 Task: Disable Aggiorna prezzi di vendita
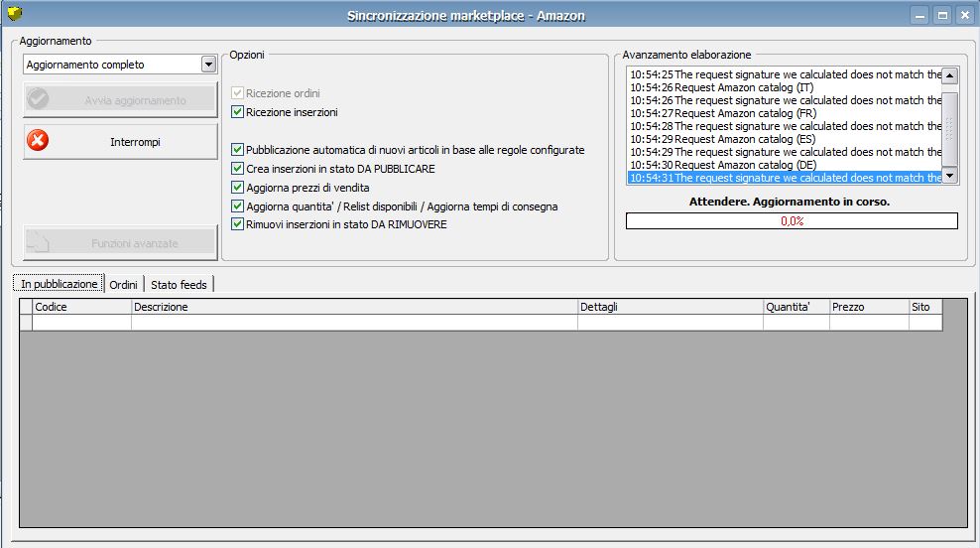pyautogui.click(x=237, y=187)
